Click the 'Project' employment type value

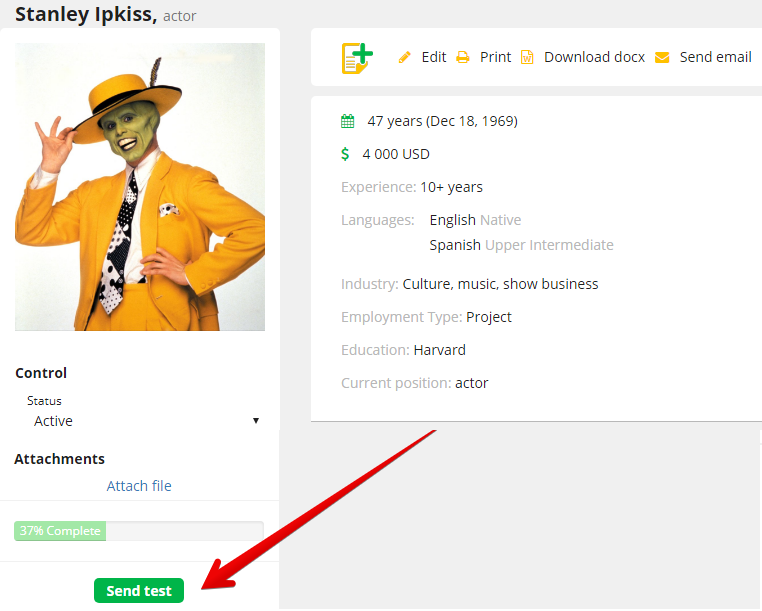488,317
